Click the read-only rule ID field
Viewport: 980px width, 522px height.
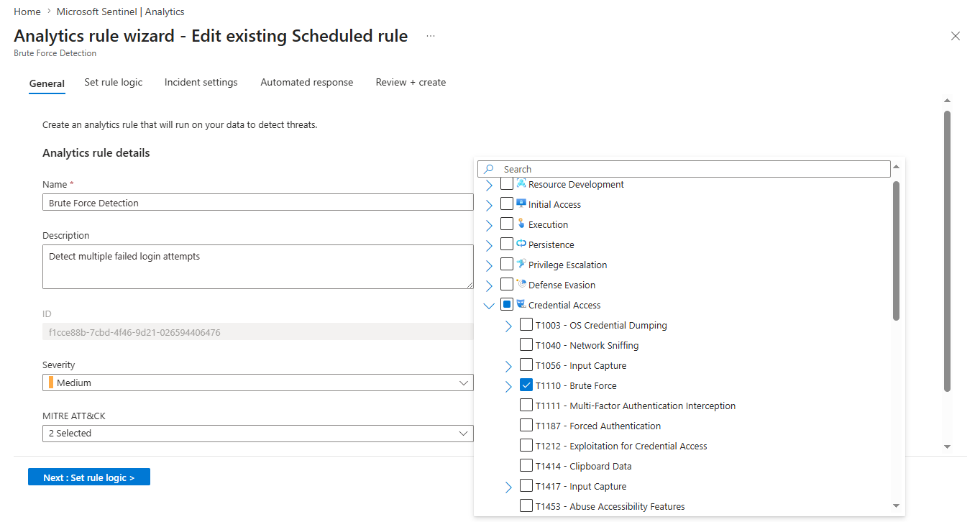point(258,332)
